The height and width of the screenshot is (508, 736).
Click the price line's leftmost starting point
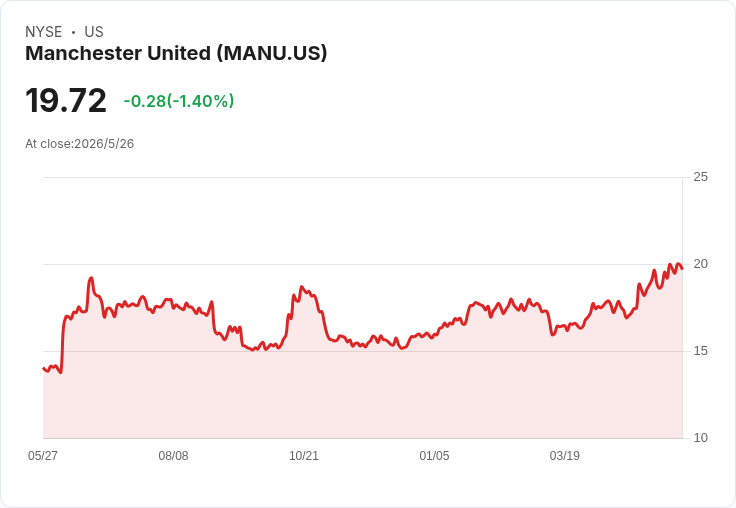coord(43,368)
